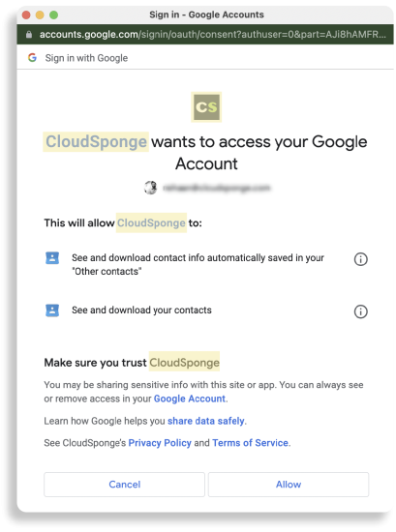
Task: Click the green maximize window button
Action: click(x=53, y=15)
